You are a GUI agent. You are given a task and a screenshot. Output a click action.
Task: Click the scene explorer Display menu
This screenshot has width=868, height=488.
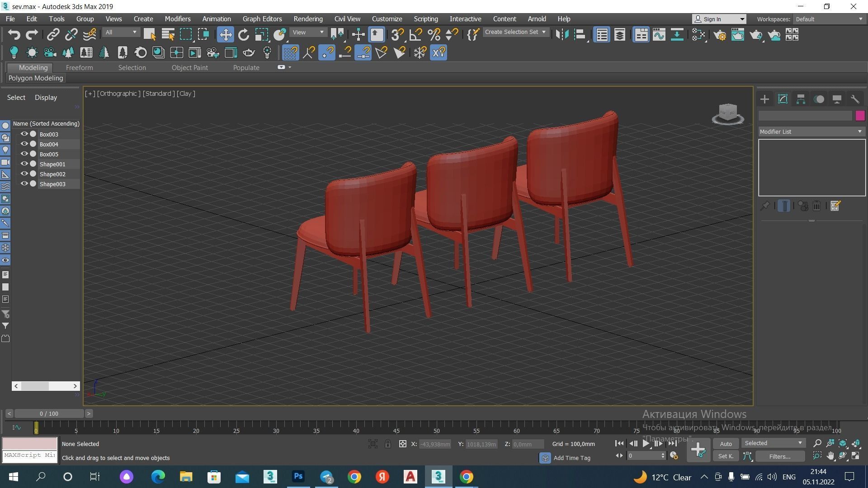(46, 98)
